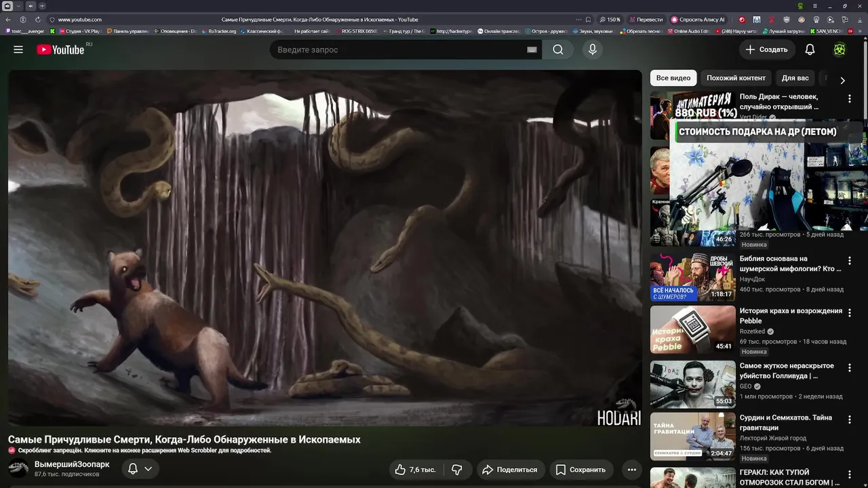Like the video (7,6 тыс.)
The height and width of the screenshot is (488, 868).
(x=416, y=470)
